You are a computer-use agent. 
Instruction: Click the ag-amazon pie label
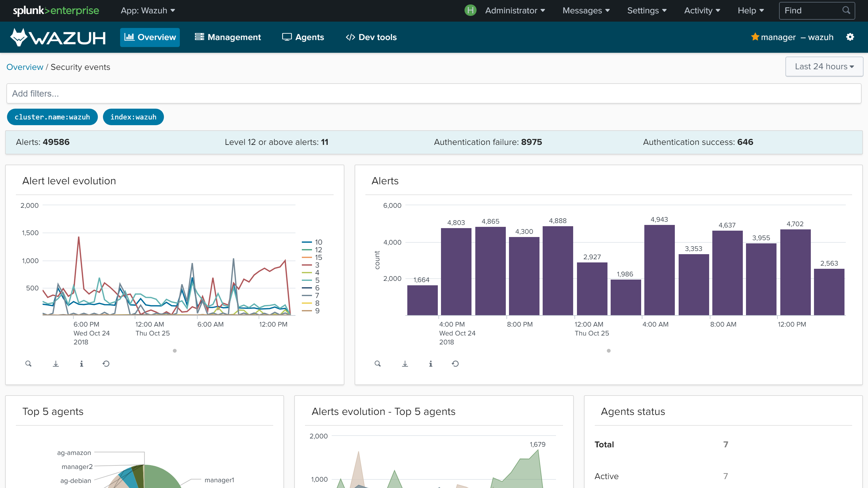pyautogui.click(x=74, y=453)
